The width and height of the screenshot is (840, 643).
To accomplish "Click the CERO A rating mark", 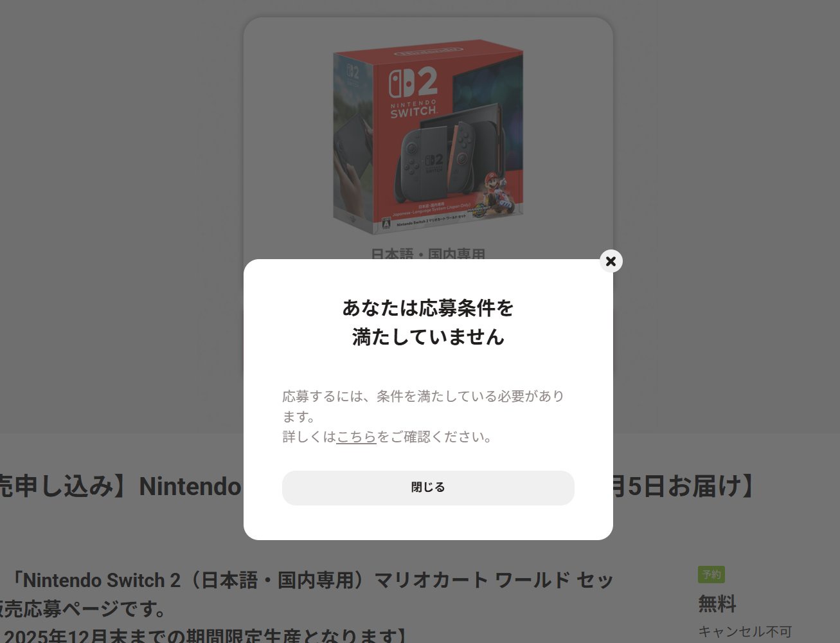I will click(386, 224).
